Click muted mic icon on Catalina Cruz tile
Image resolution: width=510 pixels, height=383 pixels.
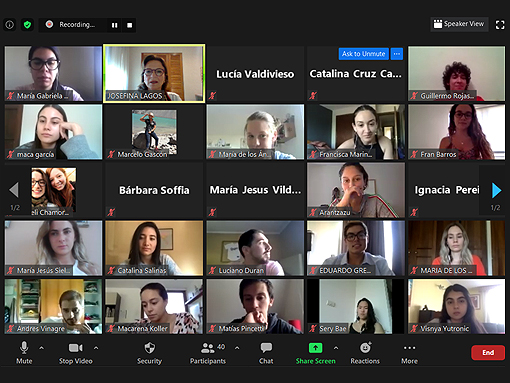point(313,96)
